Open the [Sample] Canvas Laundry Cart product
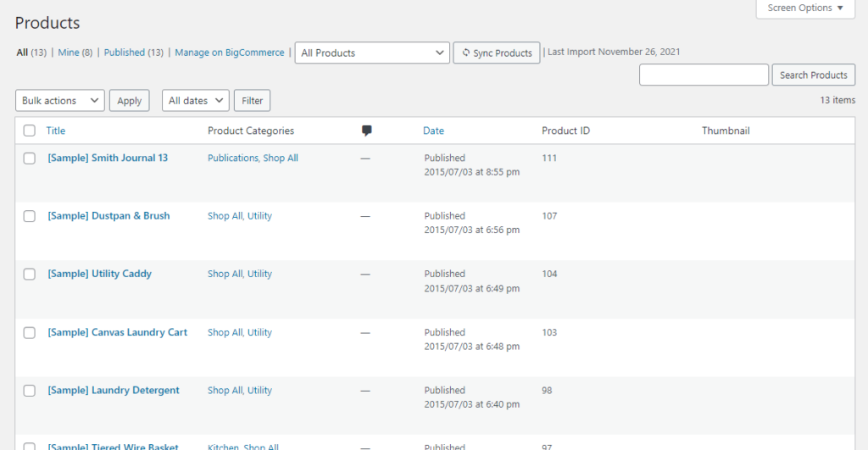The image size is (868, 450). tap(117, 332)
